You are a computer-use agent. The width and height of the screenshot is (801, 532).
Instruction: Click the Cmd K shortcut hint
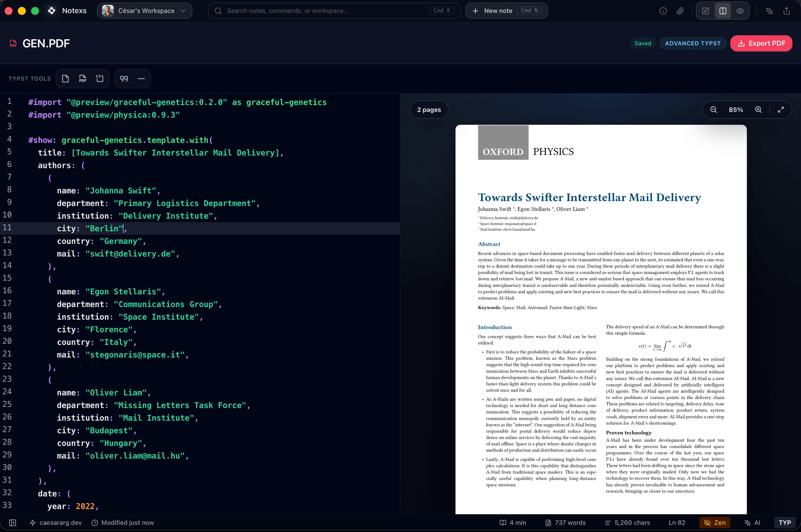coord(442,11)
